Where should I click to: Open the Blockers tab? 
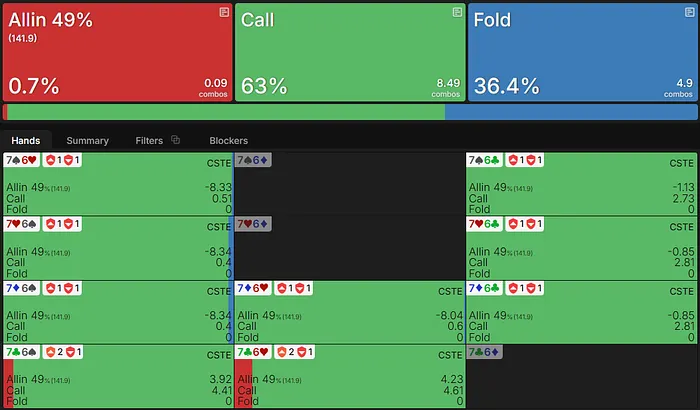click(228, 141)
